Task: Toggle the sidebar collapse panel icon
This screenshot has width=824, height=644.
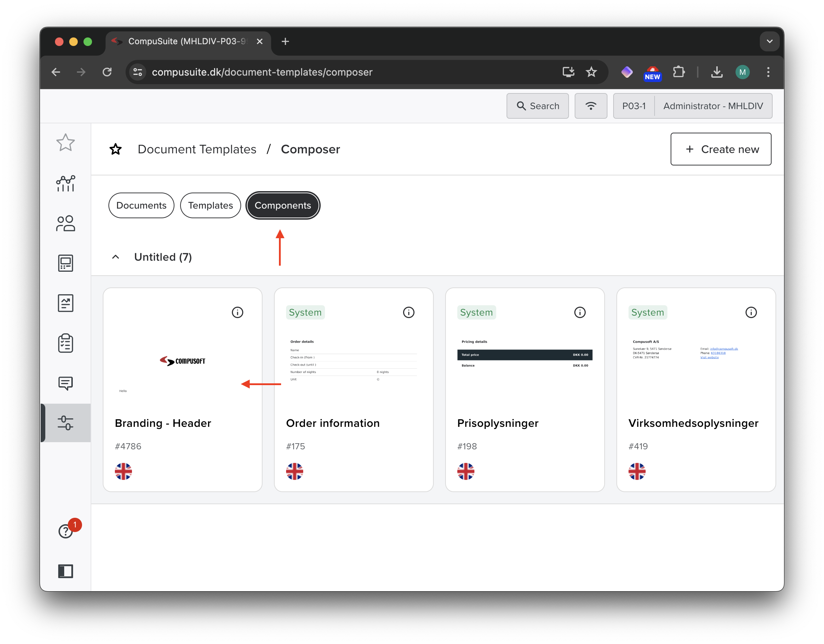Action: click(66, 571)
